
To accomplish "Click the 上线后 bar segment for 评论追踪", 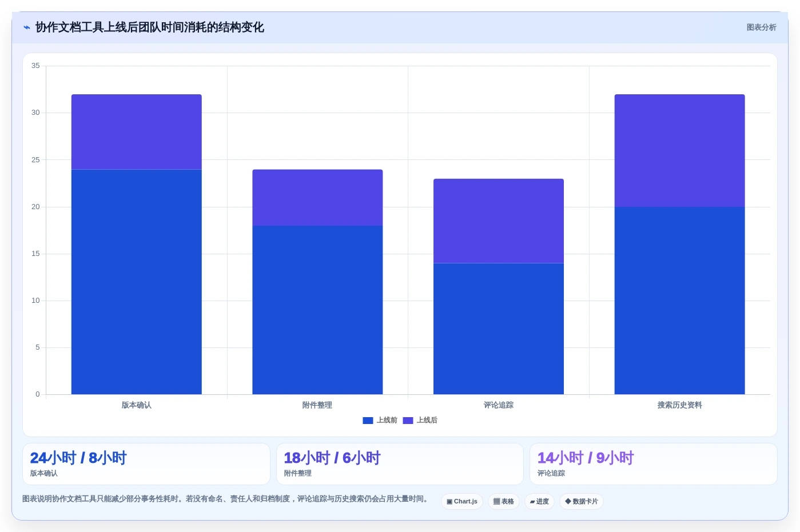I will pos(499,221).
